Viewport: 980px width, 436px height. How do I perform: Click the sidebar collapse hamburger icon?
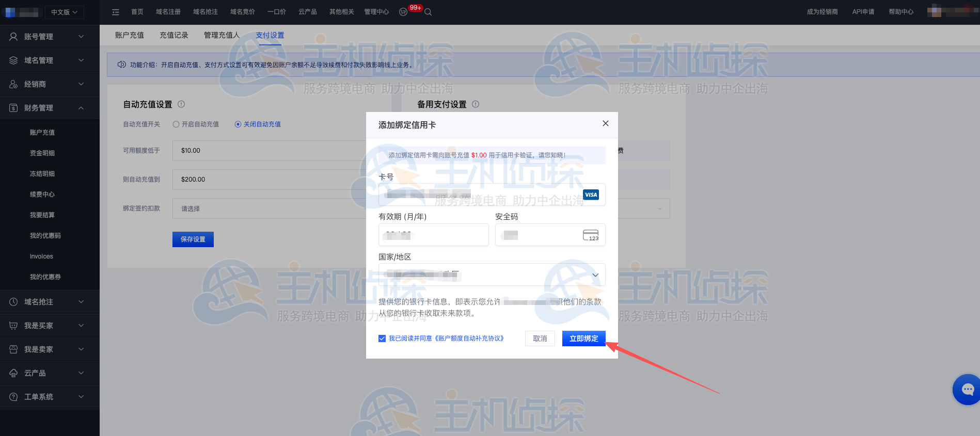(x=116, y=12)
